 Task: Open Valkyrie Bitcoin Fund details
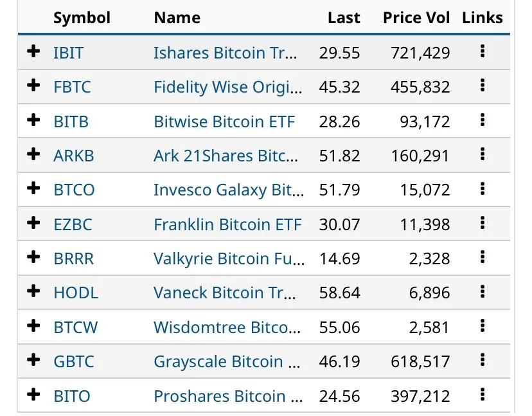tap(225, 258)
